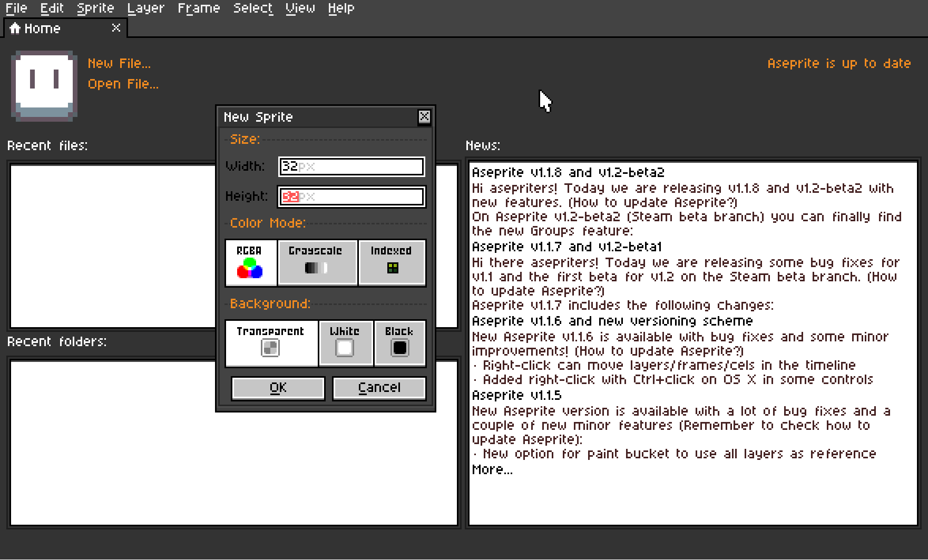
Task: Choose White background option
Action: point(346,343)
